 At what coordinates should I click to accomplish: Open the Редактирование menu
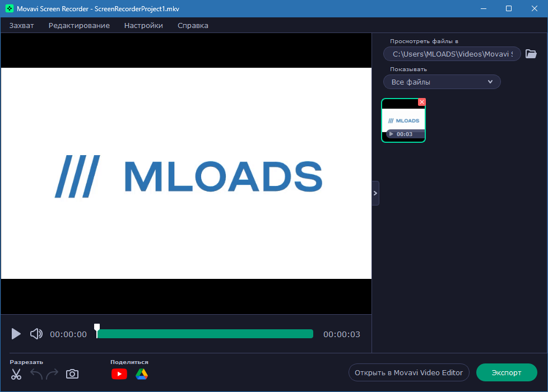pyautogui.click(x=79, y=26)
